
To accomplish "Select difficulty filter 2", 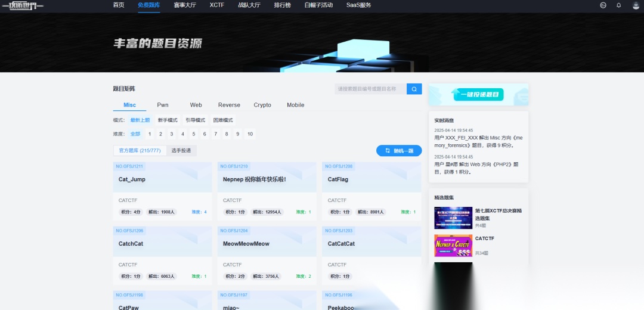I will click(161, 134).
